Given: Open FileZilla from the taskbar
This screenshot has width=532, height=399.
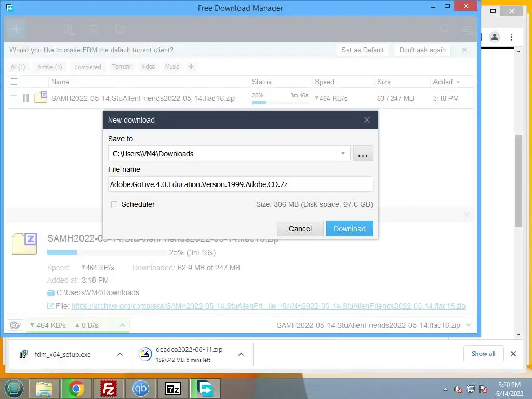Looking at the screenshot, I should tap(108, 389).
